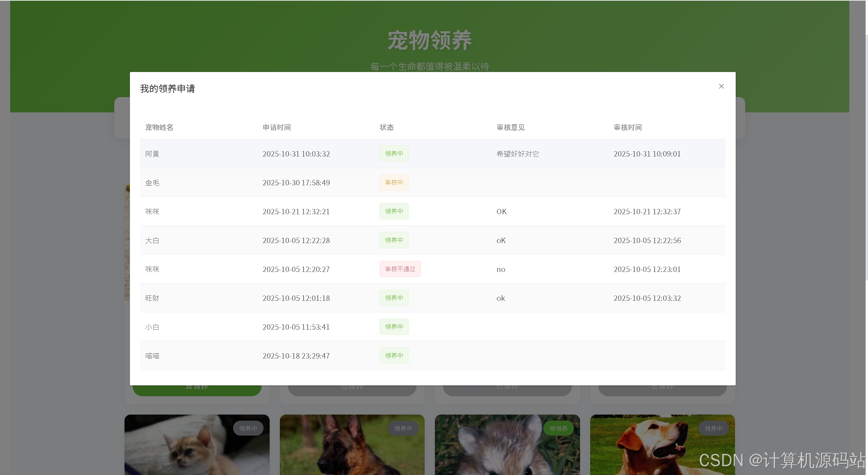The height and width of the screenshot is (475, 868).
Task: Click the review time 2025-10-05 12:22:56
Action: click(647, 240)
